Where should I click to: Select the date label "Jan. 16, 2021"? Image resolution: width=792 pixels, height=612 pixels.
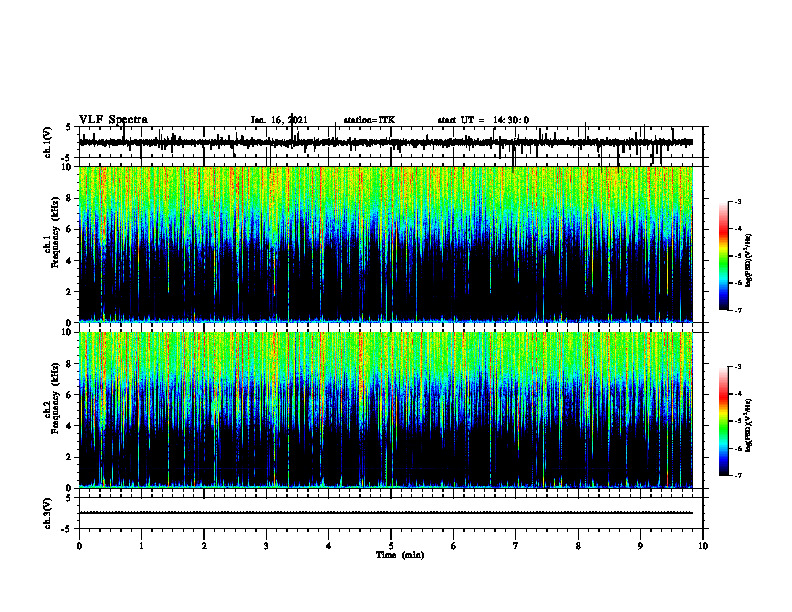pyautogui.click(x=279, y=120)
